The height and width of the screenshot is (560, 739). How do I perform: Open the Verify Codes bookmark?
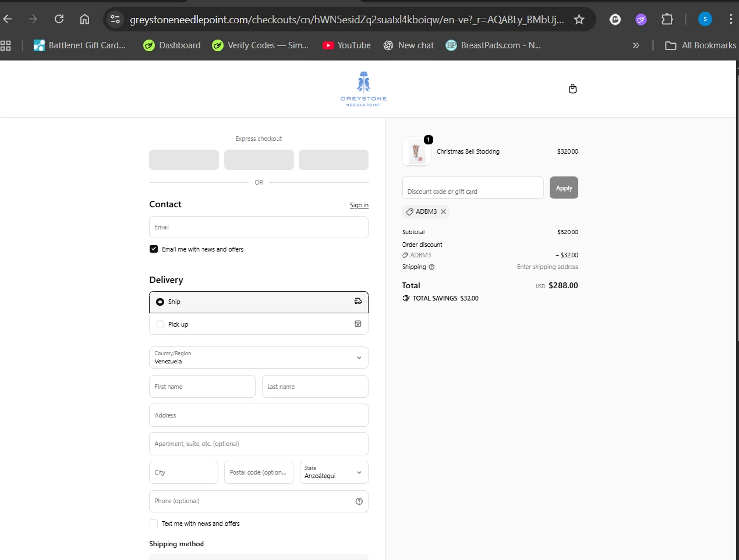pos(260,45)
